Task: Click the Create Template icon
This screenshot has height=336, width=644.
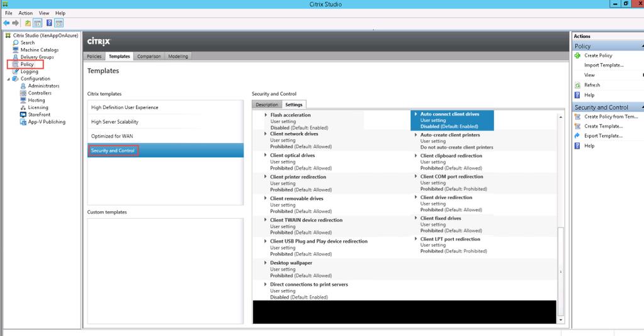Action: click(x=577, y=126)
